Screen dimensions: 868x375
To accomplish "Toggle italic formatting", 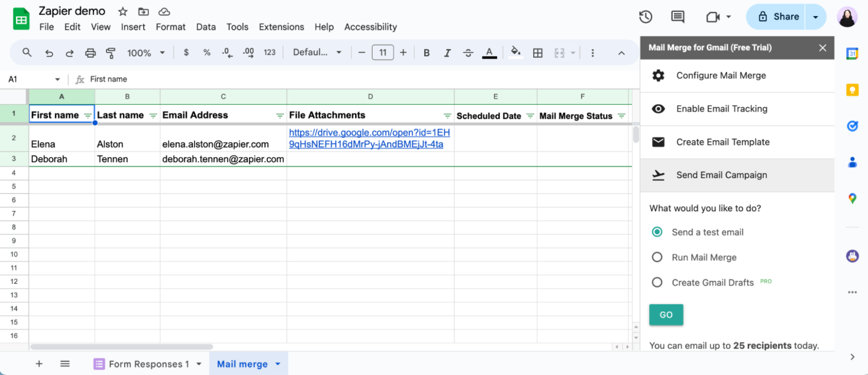I will point(448,53).
